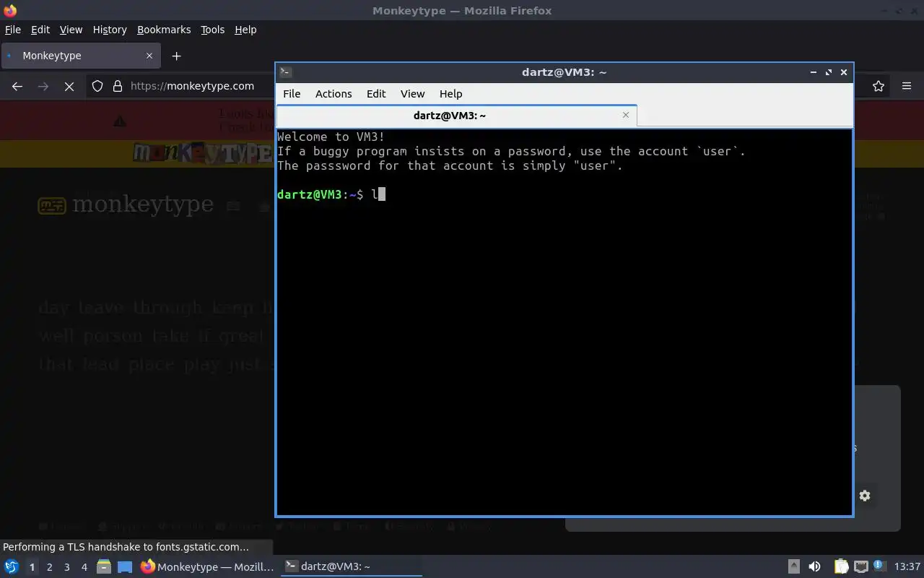The image size is (924, 578).
Task: Click the removable media eject tray icon
Action: pos(794,567)
